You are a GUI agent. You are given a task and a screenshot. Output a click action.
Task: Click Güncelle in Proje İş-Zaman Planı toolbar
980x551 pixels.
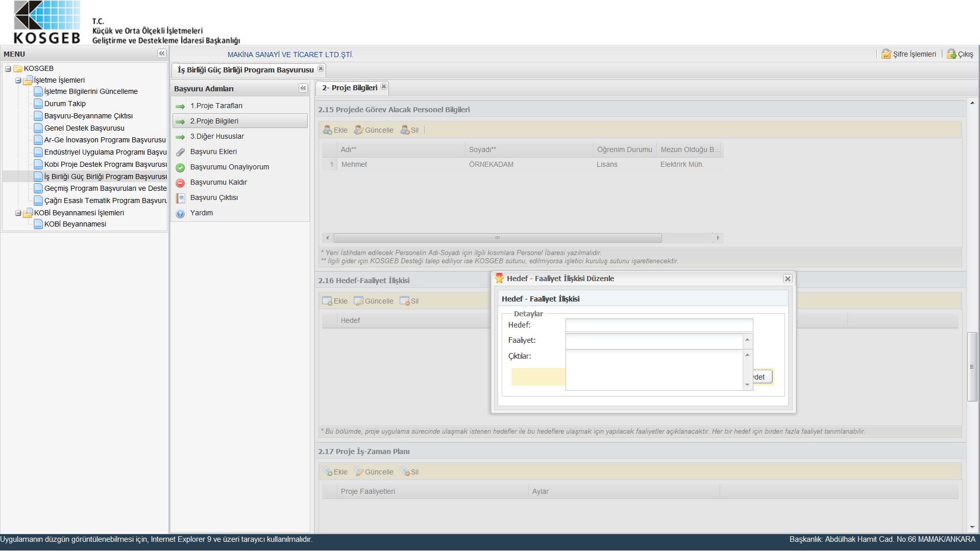pyautogui.click(x=374, y=472)
